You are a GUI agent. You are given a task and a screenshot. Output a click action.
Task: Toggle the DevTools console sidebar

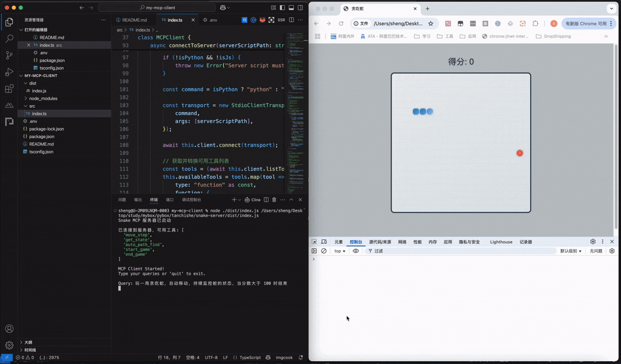[315, 251]
